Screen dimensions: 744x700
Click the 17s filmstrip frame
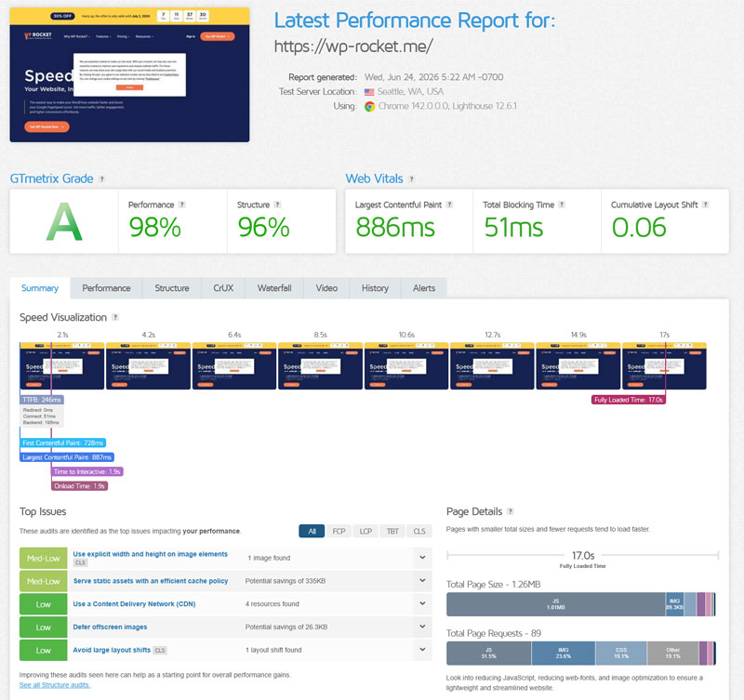(x=664, y=365)
